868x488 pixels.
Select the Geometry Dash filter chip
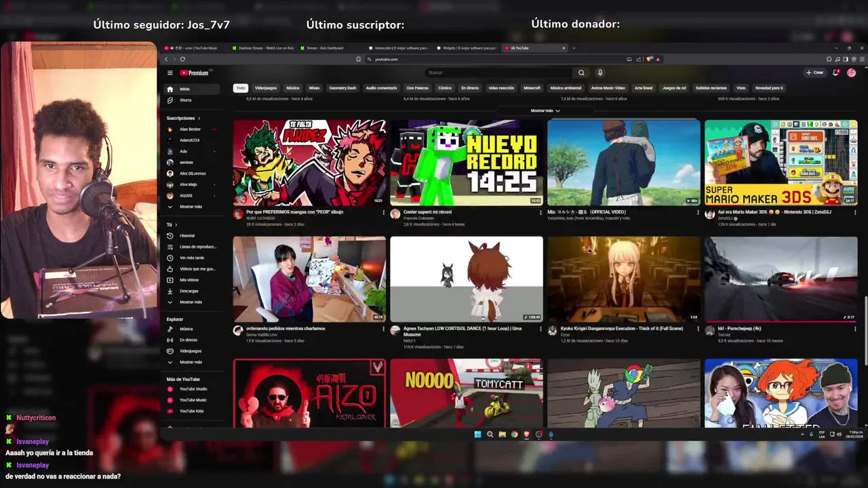342,88
